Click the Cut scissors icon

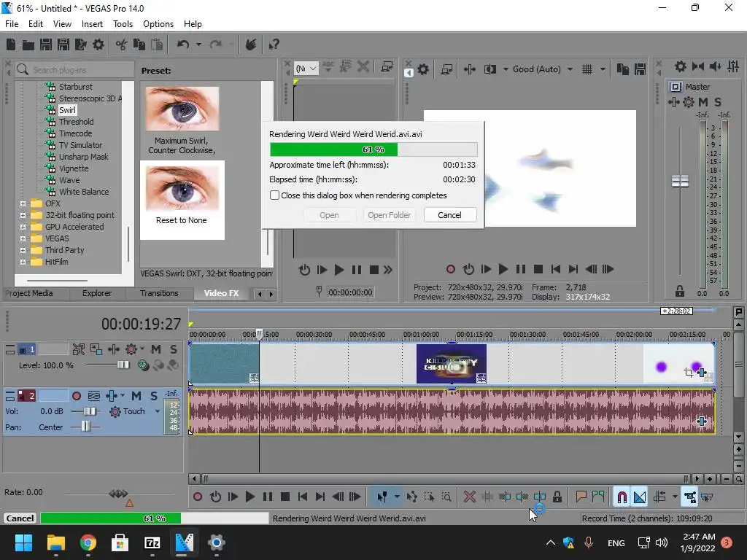click(x=122, y=44)
